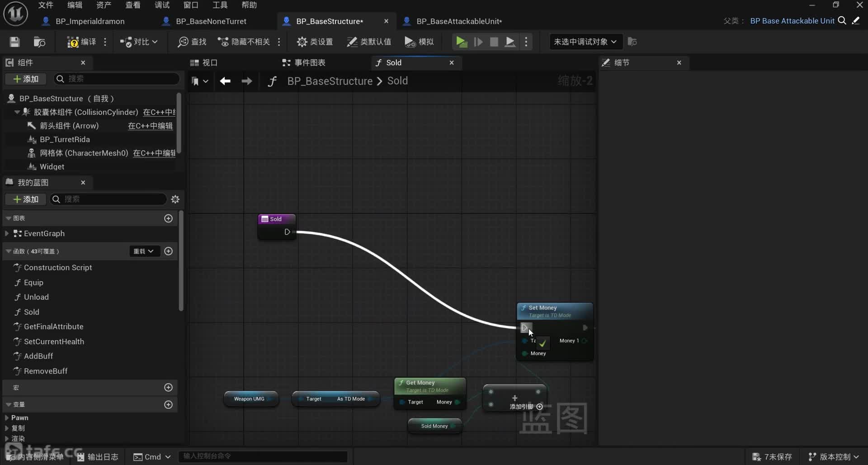
Task: Click the Browse to asset icon
Action: 40,42
